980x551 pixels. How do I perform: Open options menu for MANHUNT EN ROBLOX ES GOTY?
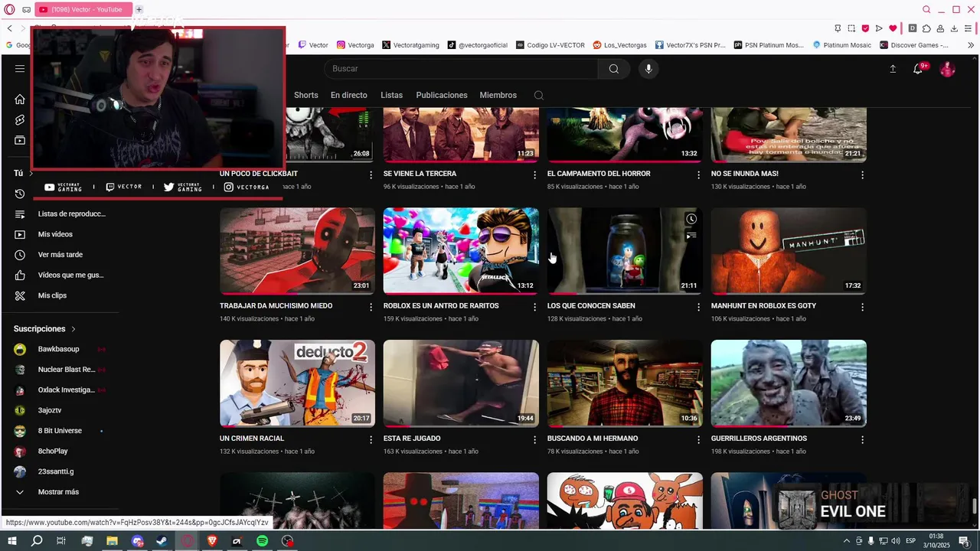[x=862, y=307]
